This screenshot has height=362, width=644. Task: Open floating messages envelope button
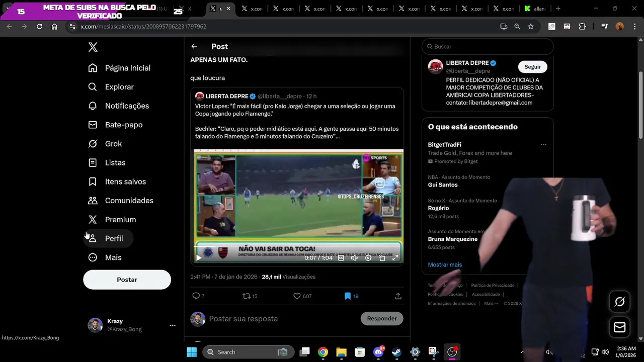(x=620, y=327)
